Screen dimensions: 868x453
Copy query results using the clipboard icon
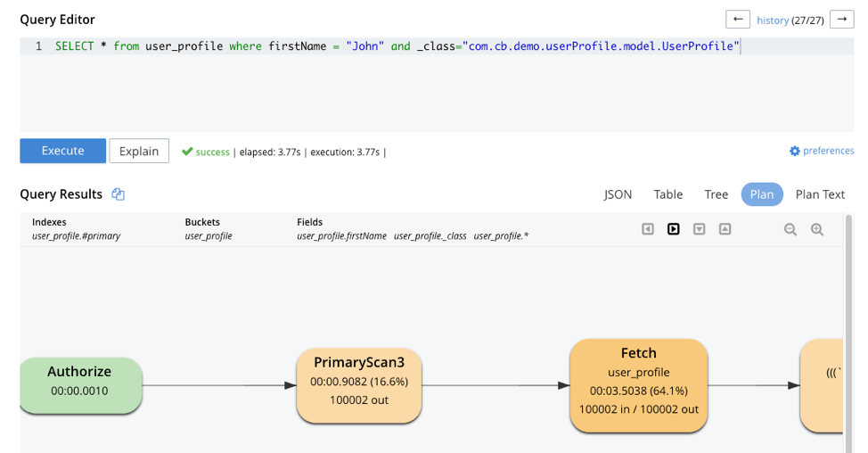pos(118,194)
